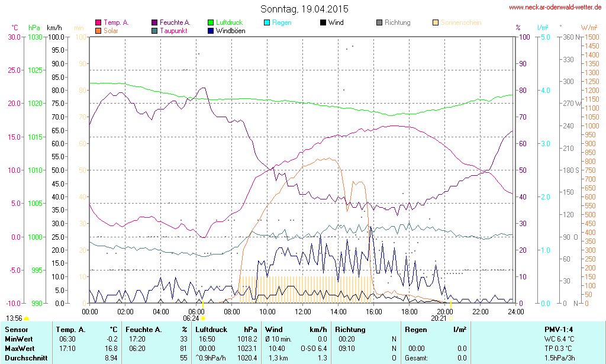Select the Durchschnitt row label
The height and width of the screenshot is (364, 606).
[25, 358]
